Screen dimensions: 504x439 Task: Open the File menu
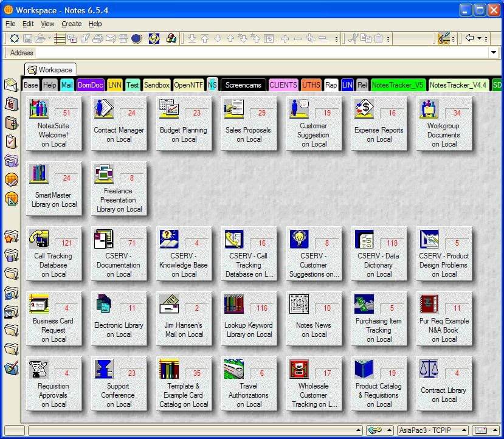[x=10, y=24]
